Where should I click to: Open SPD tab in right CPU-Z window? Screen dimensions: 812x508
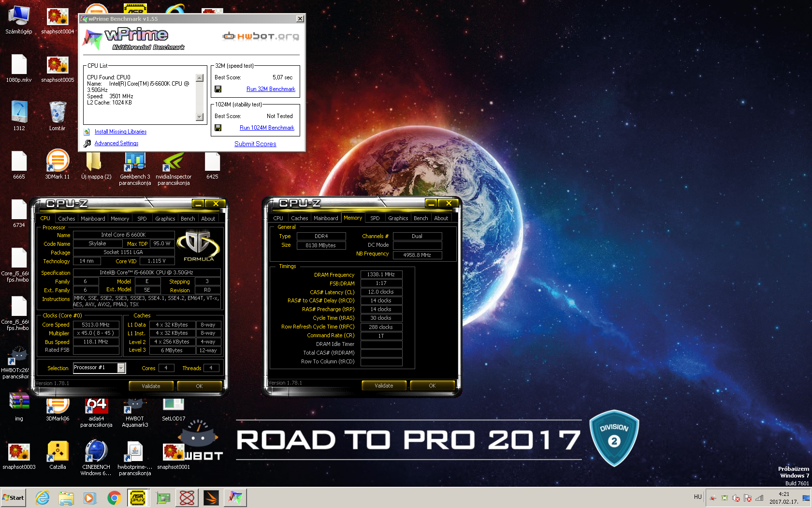375,218
